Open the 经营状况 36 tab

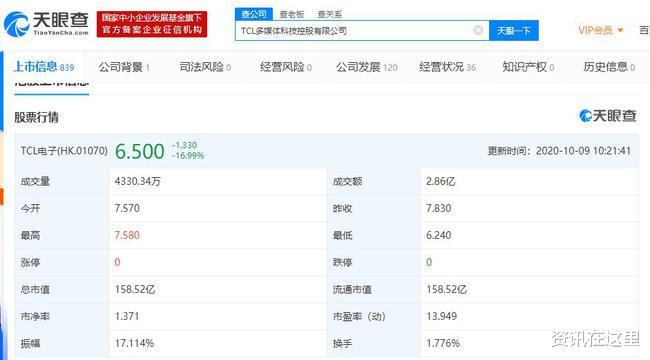(x=447, y=67)
